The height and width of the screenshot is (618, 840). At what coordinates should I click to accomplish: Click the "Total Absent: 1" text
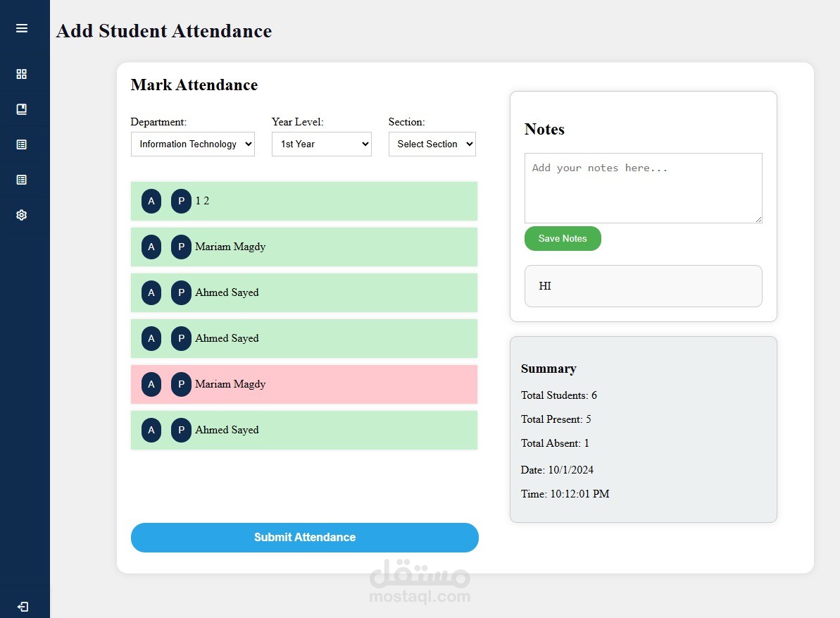555,443
